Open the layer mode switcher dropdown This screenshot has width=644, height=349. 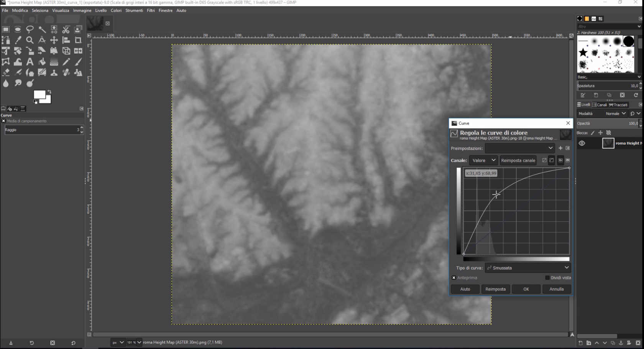click(635, 114)
